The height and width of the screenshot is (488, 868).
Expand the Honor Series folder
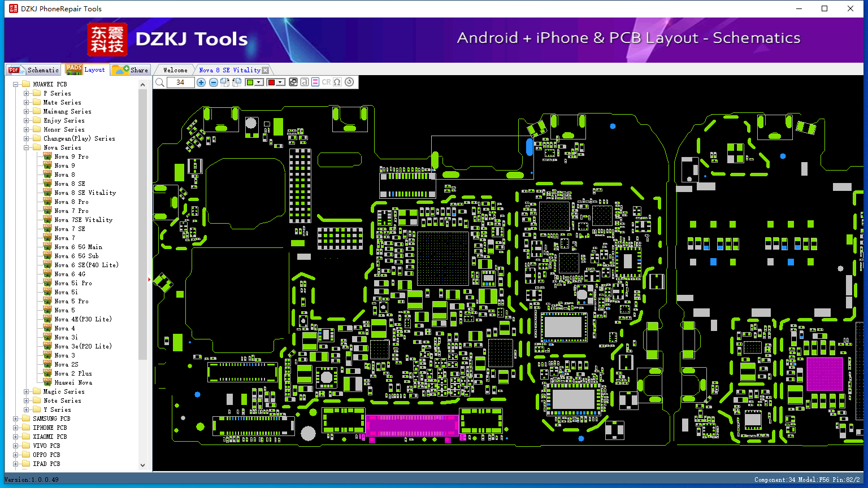pos(27,130)
